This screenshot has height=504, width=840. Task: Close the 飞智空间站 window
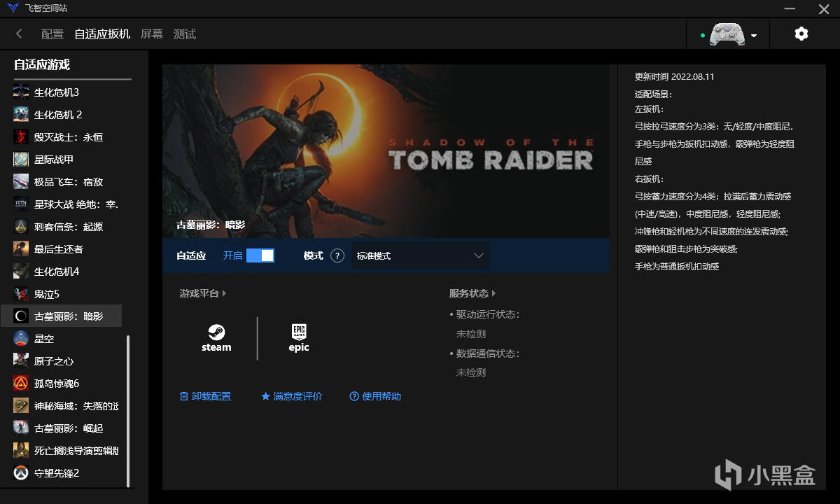822,8
